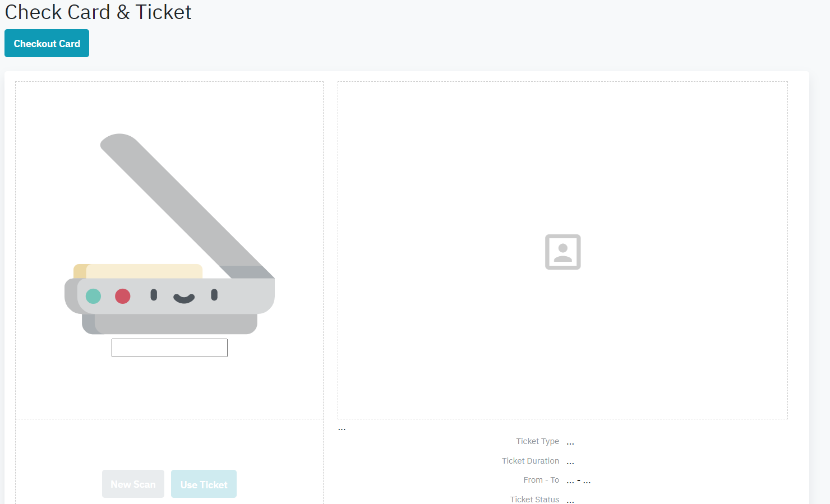Click the Ticket Status label
The height and width of the screenshot is (504, 830).
[534, 499]
